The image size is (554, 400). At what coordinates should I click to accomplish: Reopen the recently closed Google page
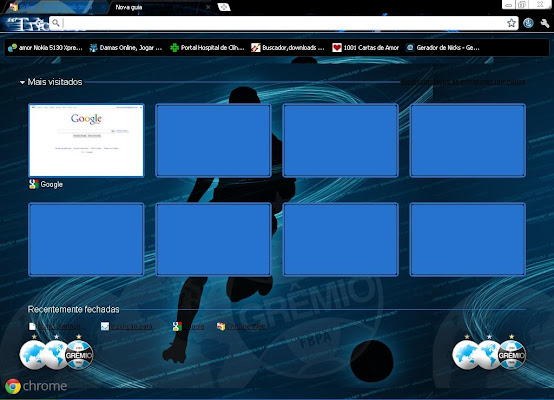189,327
